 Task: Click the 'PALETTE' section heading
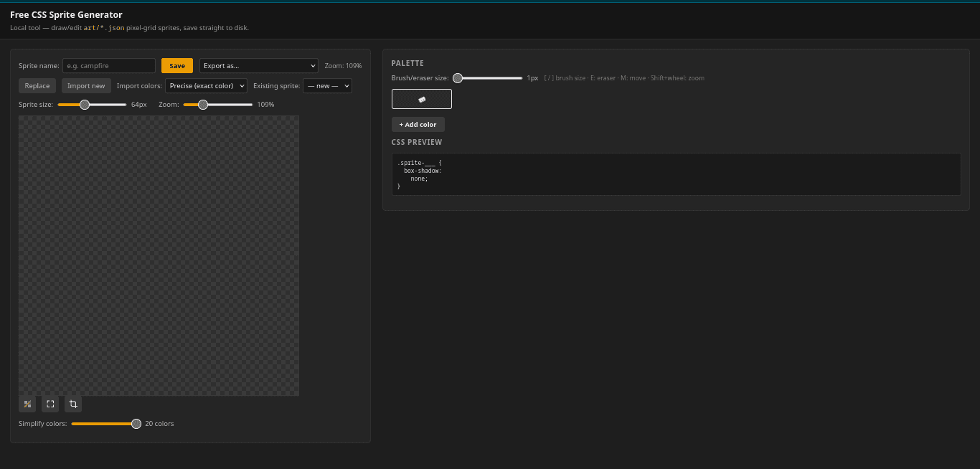(x=407, y=64)
